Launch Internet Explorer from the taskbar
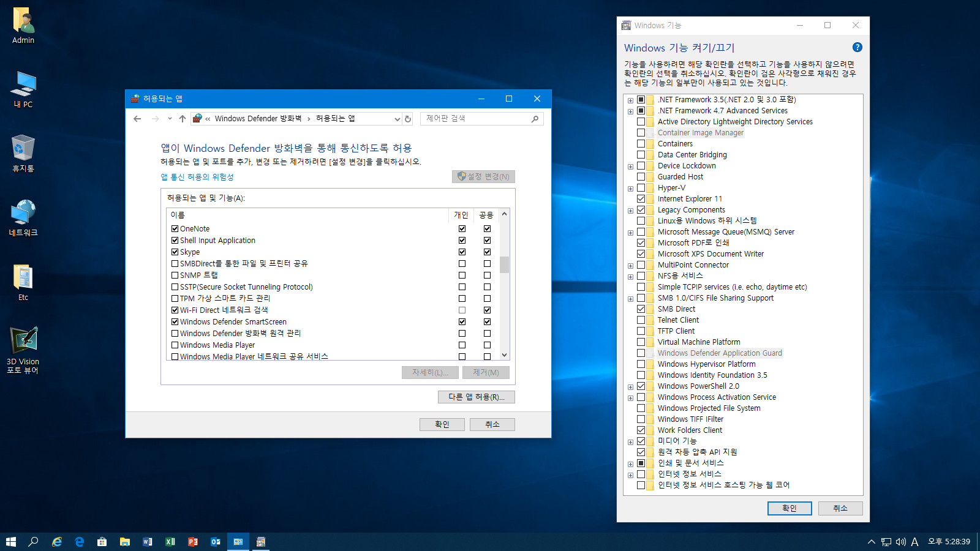This screenshot has width=980, height=551. (x=57, y=542)
